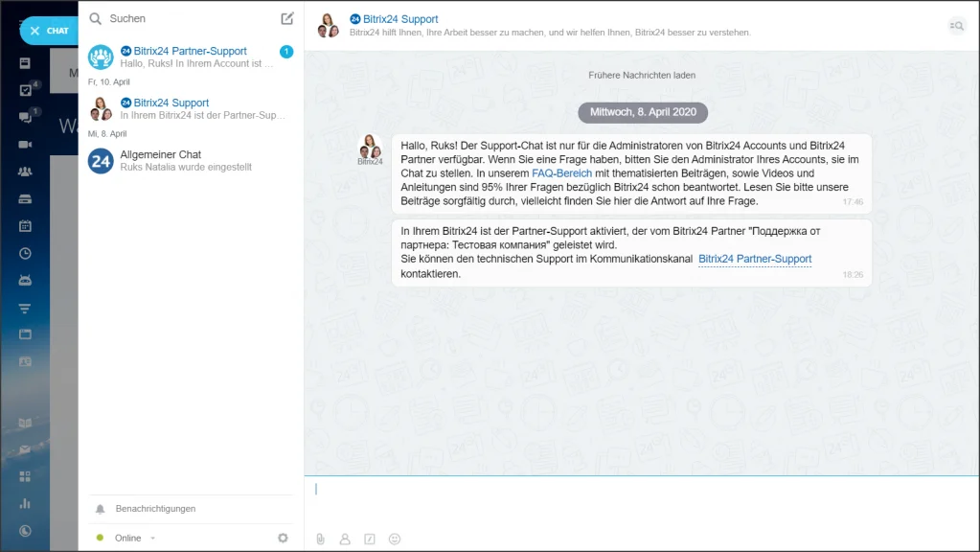Open slash commands icon

370,539
